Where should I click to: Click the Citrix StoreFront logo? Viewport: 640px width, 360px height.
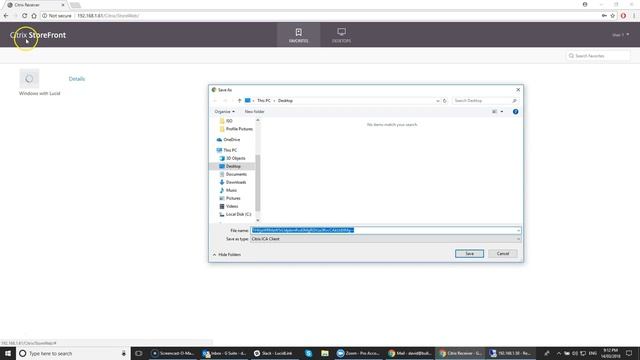(38, 35)
